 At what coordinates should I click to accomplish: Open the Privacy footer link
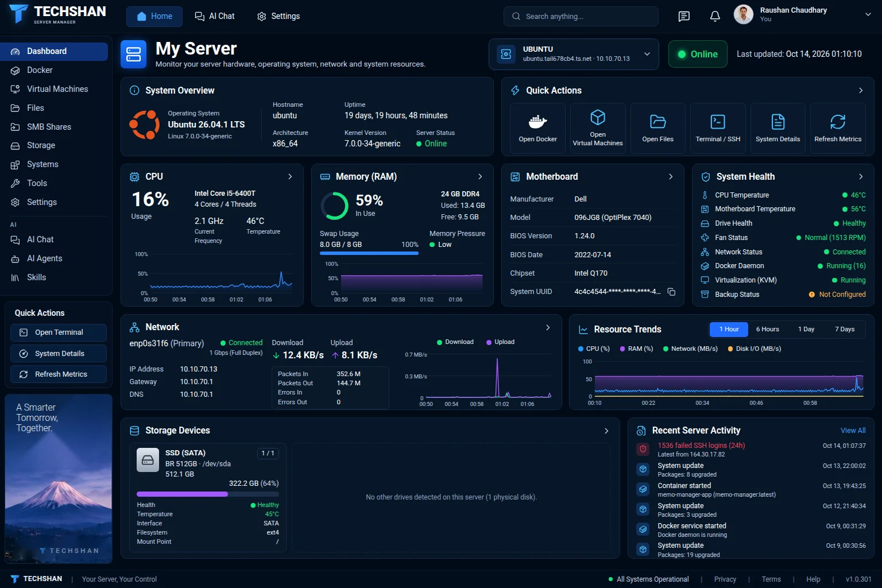pyautogui.click(x=725, y=579)
